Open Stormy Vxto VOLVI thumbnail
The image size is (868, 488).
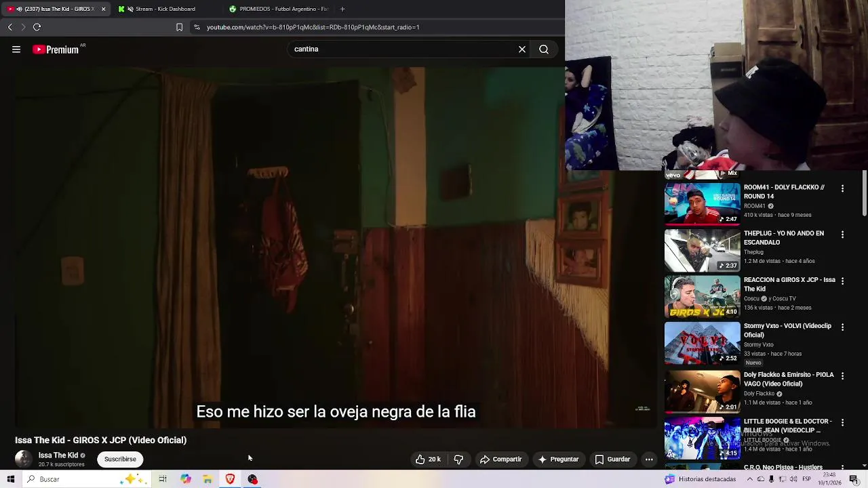702,342
